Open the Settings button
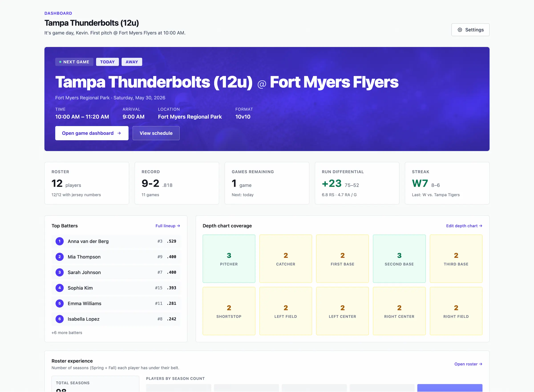 pos(470,30)
